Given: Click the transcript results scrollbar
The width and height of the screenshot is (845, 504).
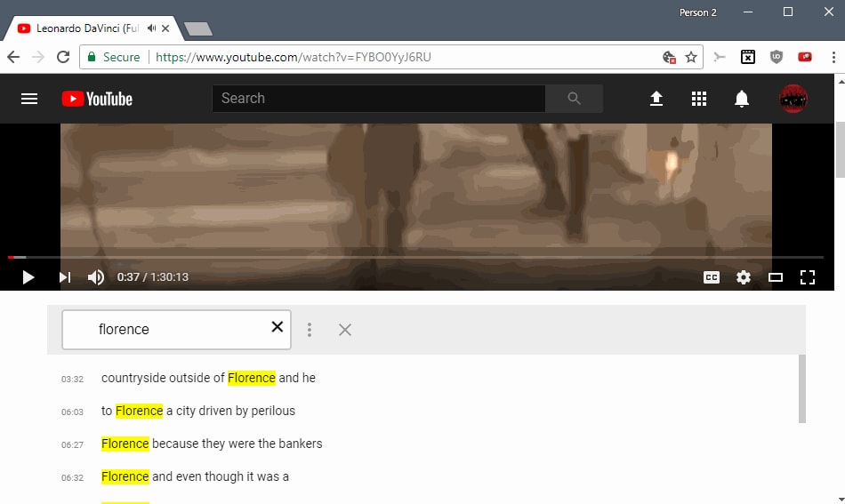Looking at the screenshot, I should point(802,388).
